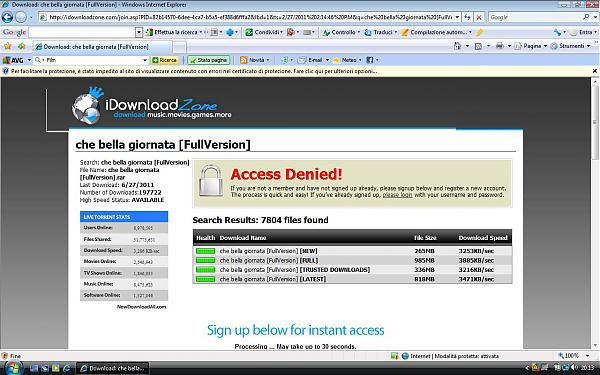Open the che bella giornata [FULL] result
Screen dimensions: 600x375
click(x=269, y=260)
